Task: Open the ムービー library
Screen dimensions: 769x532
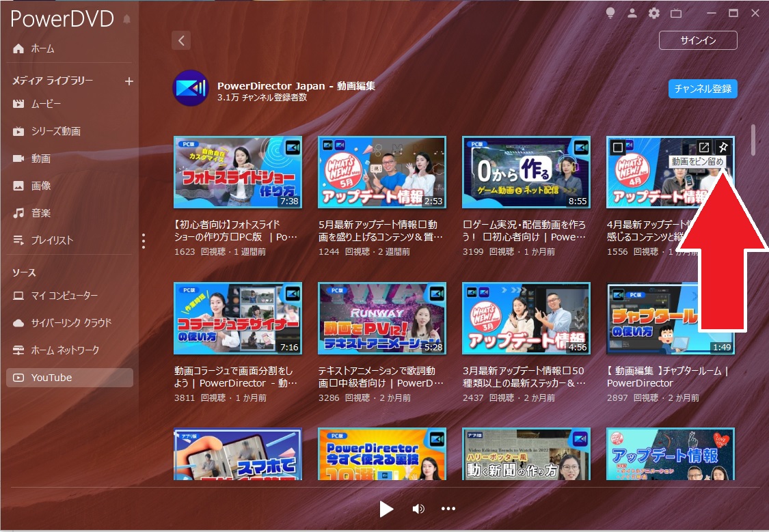Action: click(37, 104)
